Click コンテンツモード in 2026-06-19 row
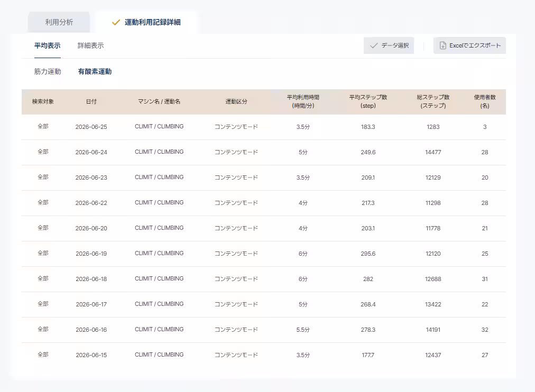 [236, 254]
